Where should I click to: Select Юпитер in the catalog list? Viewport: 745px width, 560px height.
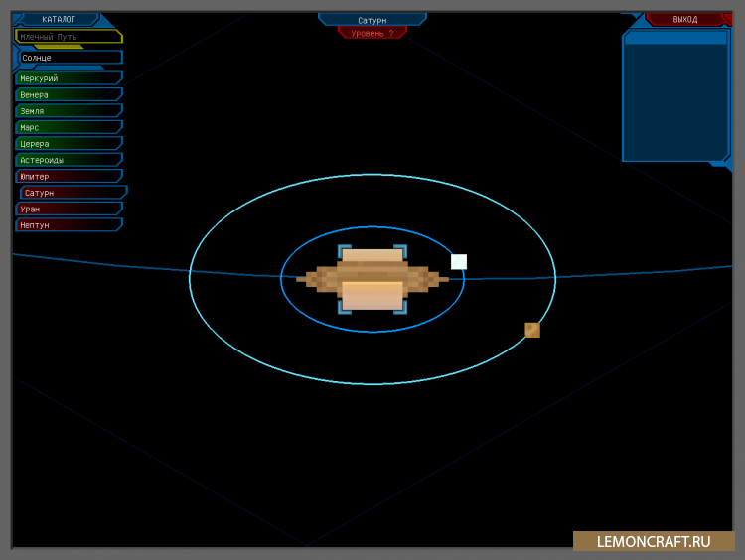(x=68, y=176)
